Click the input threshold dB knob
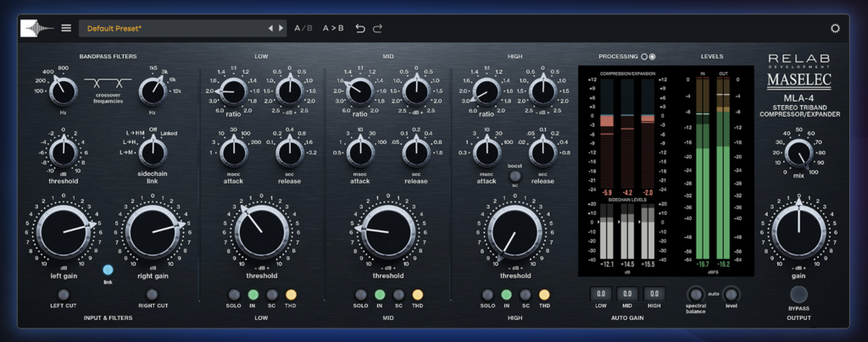868x342 pixels. 63,152
